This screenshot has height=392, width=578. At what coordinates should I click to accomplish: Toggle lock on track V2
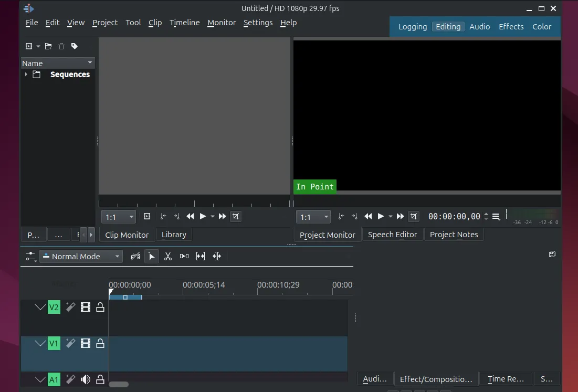(x=100, y=307)
